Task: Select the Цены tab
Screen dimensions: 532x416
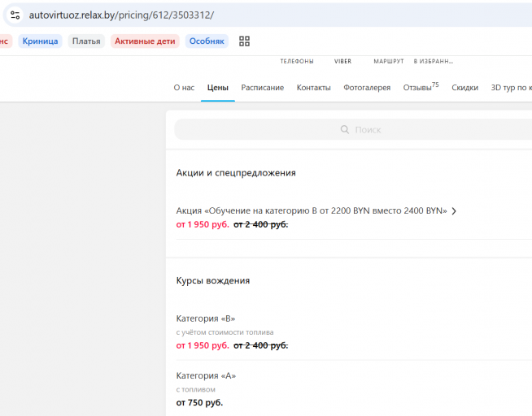Action: pos(218,88)
